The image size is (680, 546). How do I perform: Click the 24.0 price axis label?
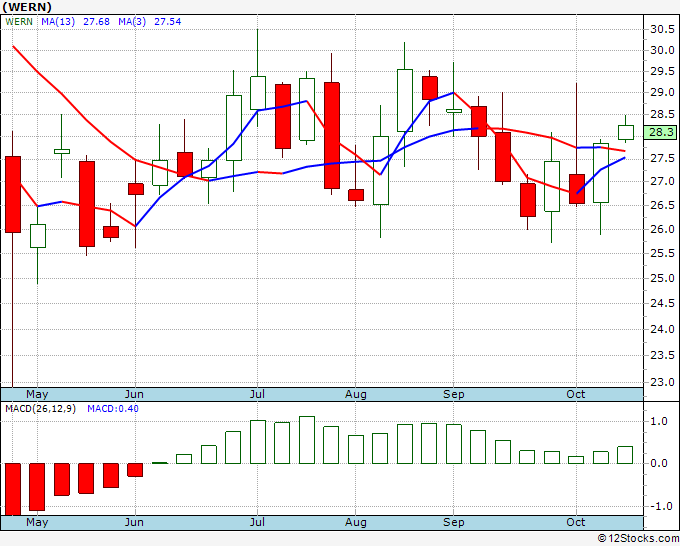662,329
